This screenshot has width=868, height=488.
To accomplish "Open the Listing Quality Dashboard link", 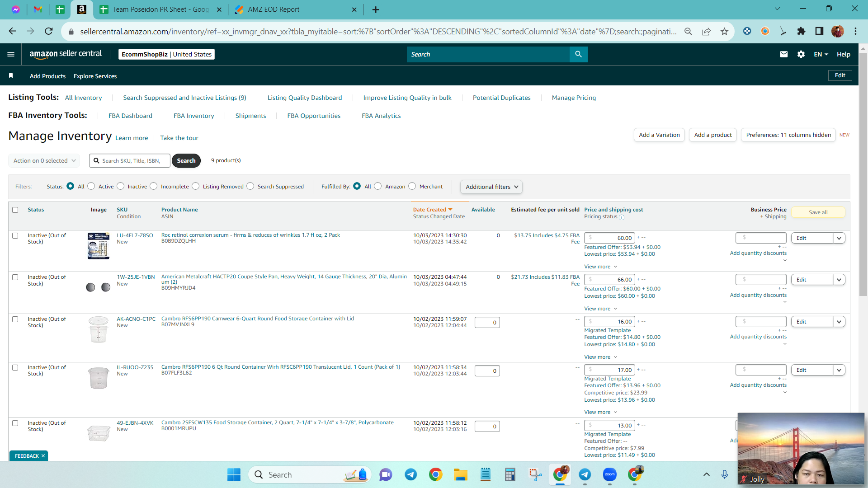I will (305, 98).
